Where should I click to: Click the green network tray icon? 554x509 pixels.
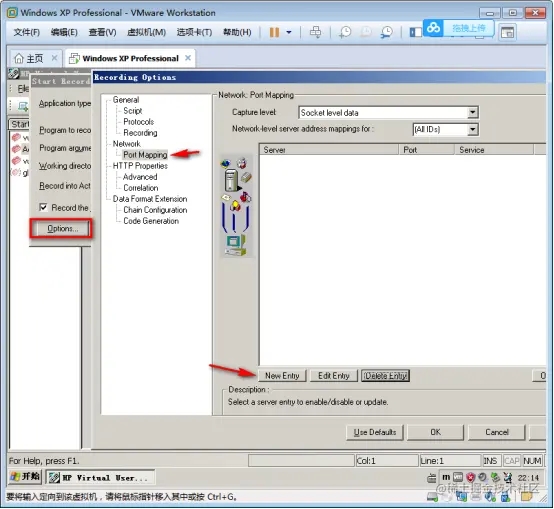495,477
